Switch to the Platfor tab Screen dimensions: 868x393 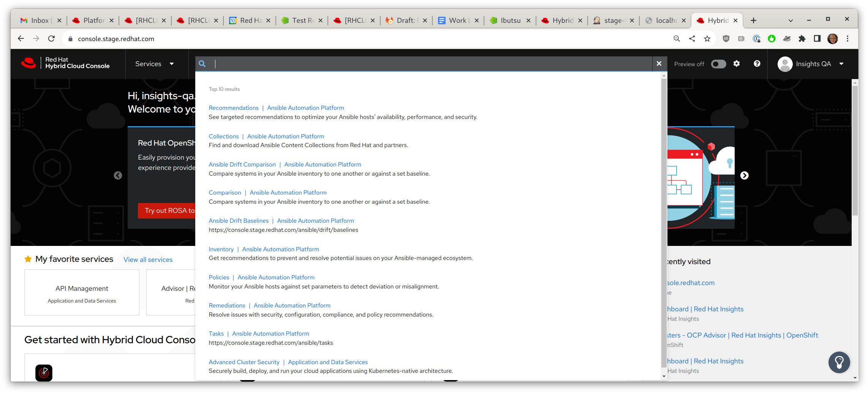click(x=93, y=20)
